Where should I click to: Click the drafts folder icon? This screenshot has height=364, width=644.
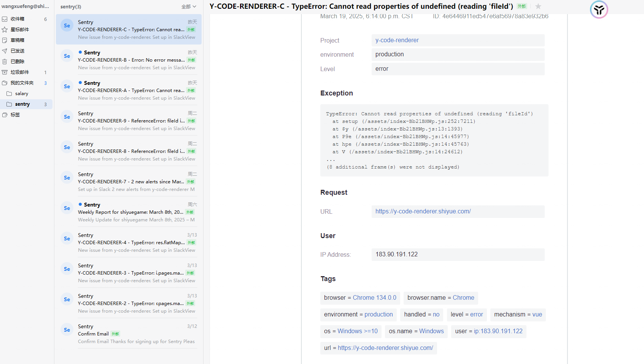[x=5, y=40]
